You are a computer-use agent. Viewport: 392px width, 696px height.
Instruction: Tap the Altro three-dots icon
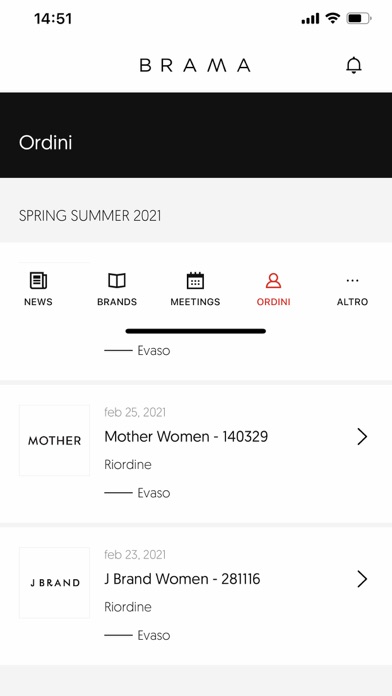coord(352,281)
